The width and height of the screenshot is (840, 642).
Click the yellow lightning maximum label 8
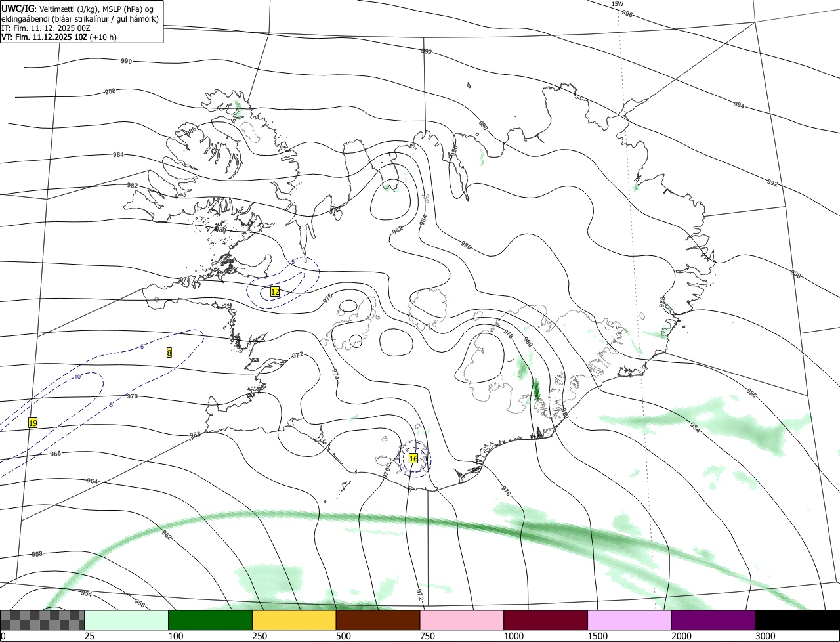(x=169, y=353)
